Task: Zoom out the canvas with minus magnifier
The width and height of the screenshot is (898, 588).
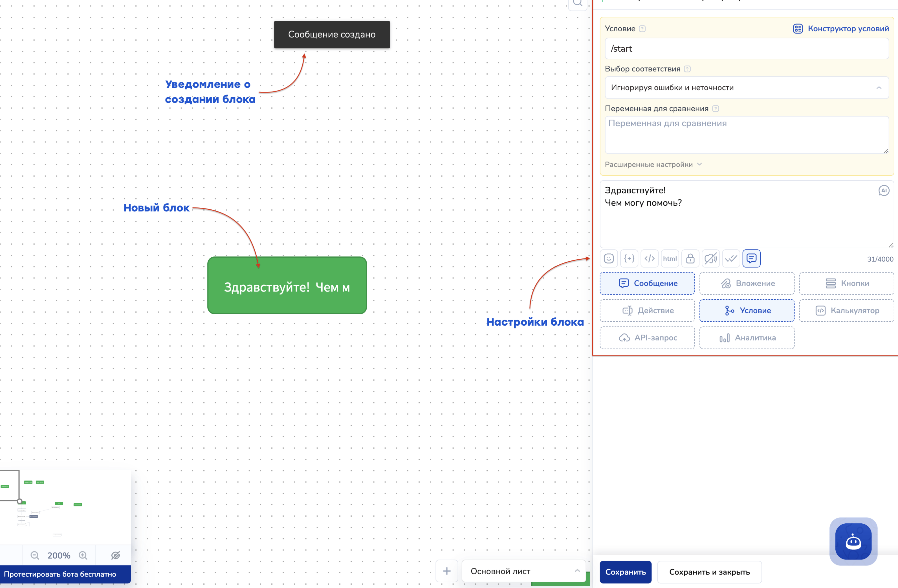Action: 35,555
